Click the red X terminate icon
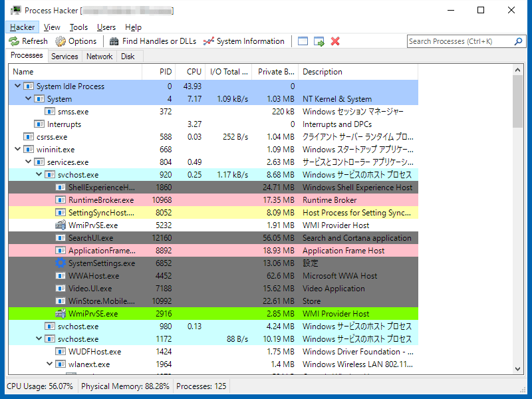This screenshot has width=532, height=399. coord(335,41)
